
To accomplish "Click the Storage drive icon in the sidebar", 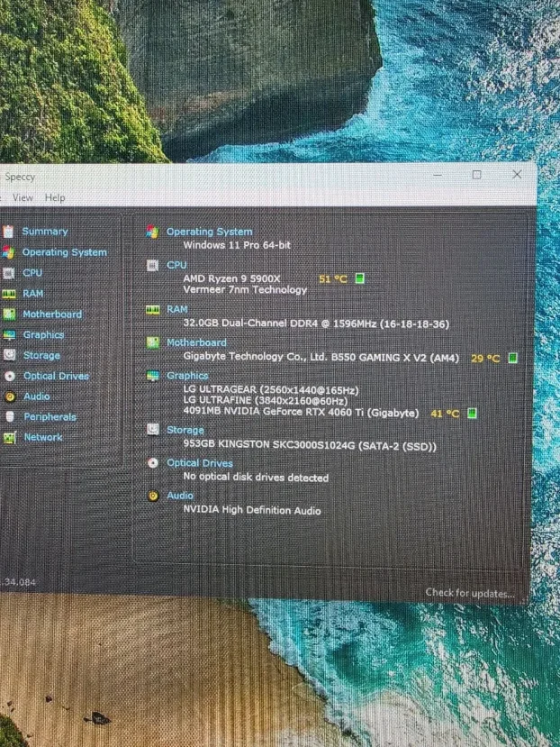I will [x=10, y=355].
